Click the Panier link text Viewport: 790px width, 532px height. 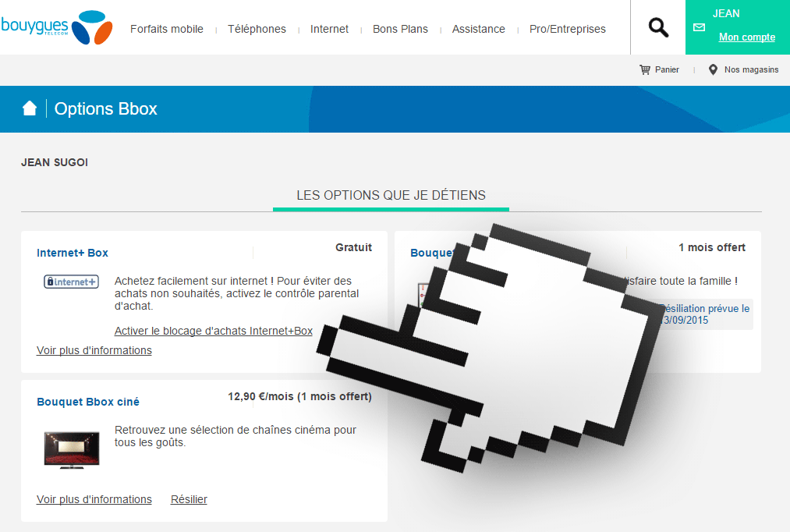tap(667, 69)
